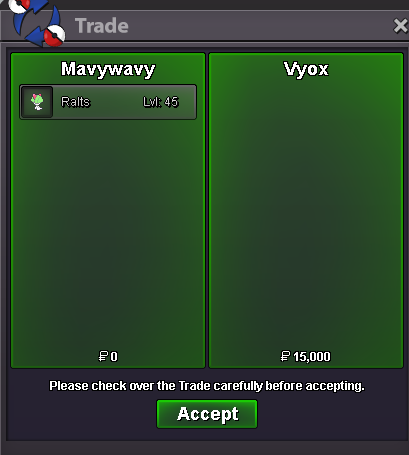Click the Trade swap Pokéball icon
The image size is (409, 455).
pyautogui.click(x=37, y=21)
